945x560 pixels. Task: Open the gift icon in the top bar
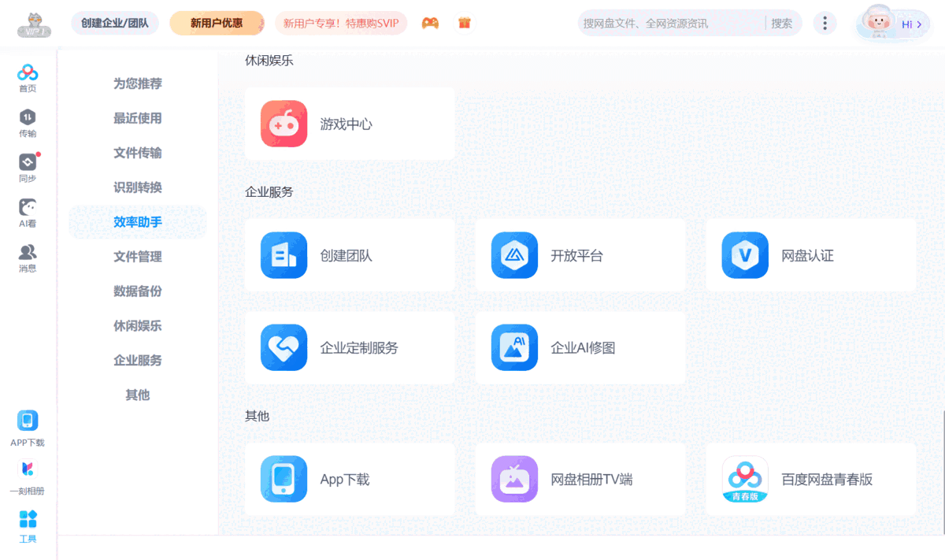pyautogui.click(x=464, y=23)
